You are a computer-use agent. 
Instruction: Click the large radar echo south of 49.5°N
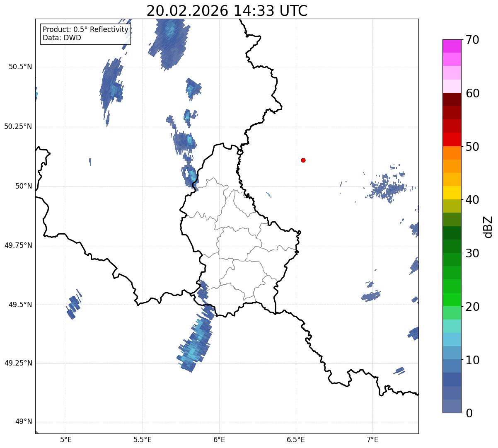click(196, 339)
